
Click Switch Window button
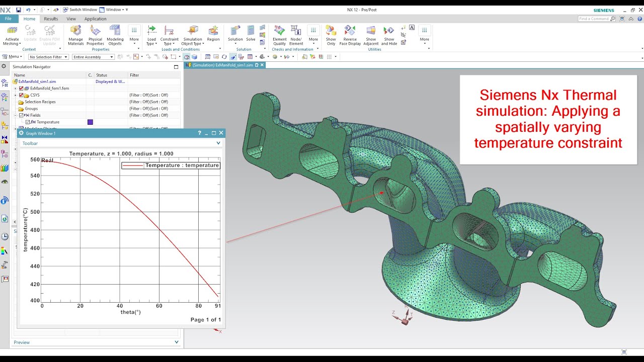[x=79, y=10]
